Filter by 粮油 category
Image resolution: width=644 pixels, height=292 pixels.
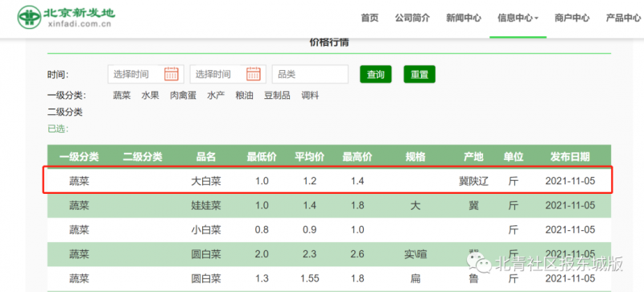click(245, 96)
